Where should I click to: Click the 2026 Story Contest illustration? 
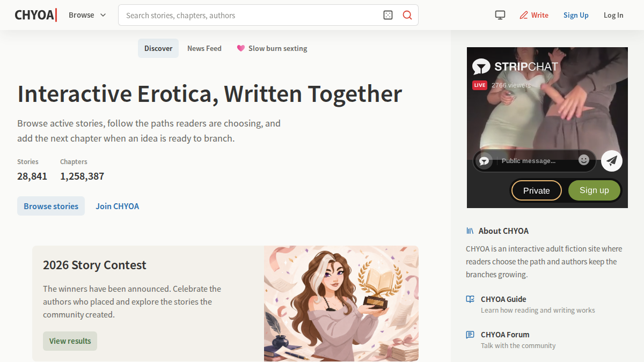point(341,304)
